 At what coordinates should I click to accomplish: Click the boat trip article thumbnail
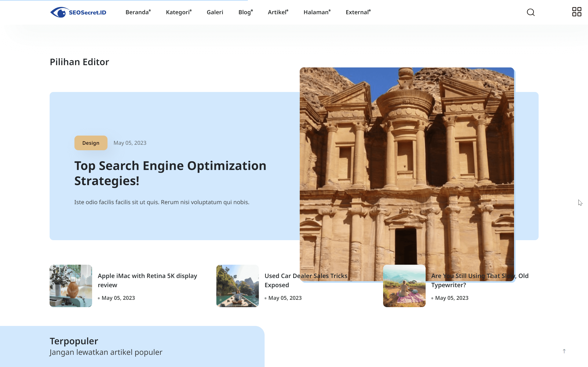tap(237, 286)
